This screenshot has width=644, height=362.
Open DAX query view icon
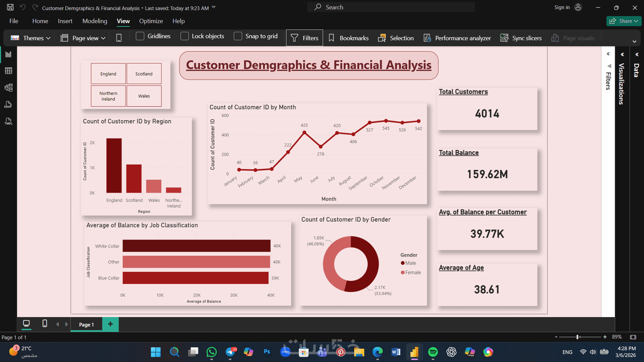8,105
